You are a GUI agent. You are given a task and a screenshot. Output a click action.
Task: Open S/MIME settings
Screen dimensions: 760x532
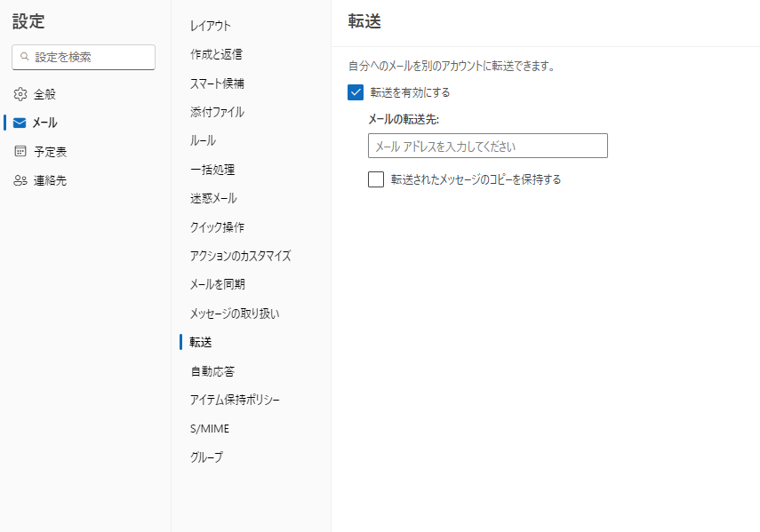(210, 428)
